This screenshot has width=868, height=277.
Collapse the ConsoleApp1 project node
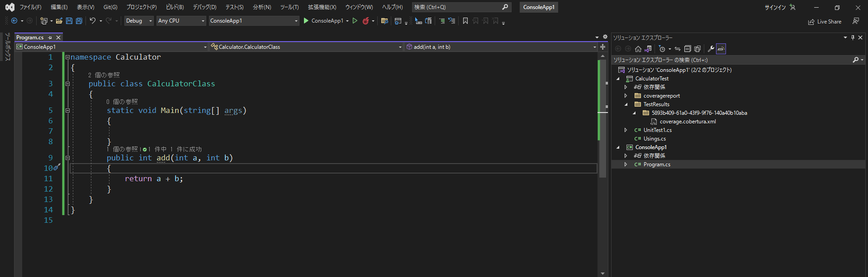coord(618,147)
